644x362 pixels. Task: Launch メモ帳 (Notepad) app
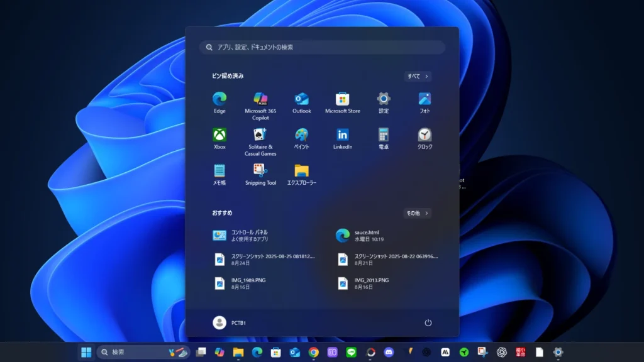(x=219, y=175)
